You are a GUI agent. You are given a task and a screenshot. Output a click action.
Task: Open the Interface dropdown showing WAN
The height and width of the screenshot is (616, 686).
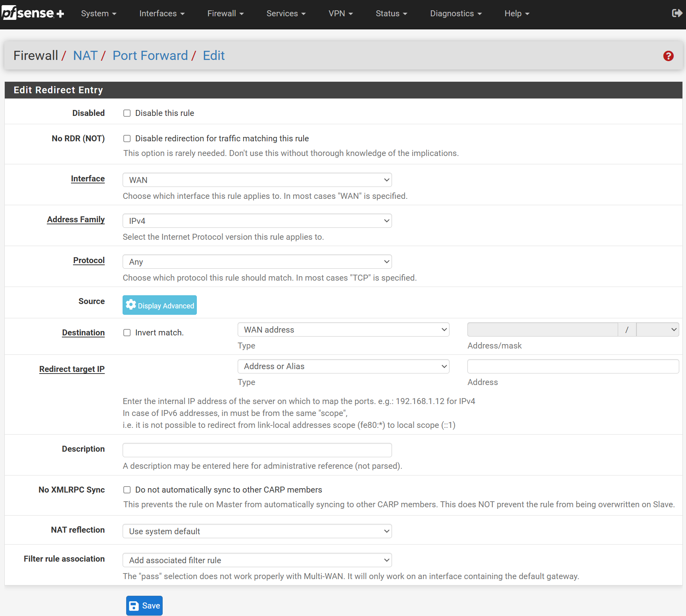[x=257, y=180]
